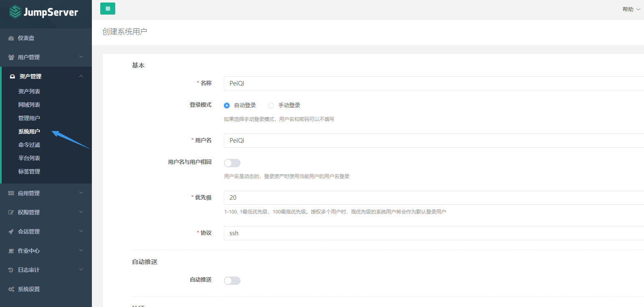The image size is (644, 307).
Task: Click the 仪表盘 dashboard icon
Action: (x=11, y=38)
